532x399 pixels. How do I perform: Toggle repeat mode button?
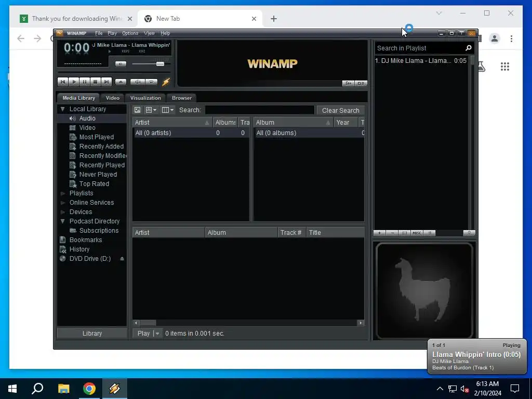(151, 82)
